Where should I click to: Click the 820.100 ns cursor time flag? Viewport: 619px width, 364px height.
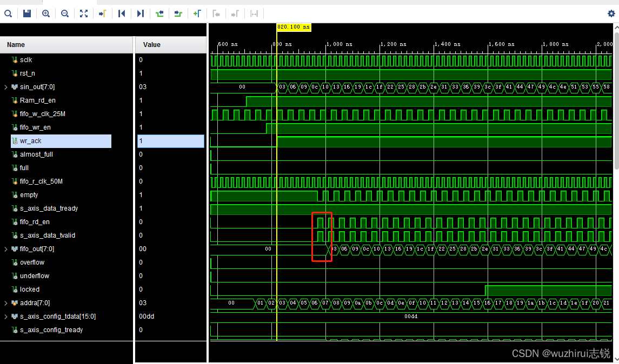coord(294,27)
